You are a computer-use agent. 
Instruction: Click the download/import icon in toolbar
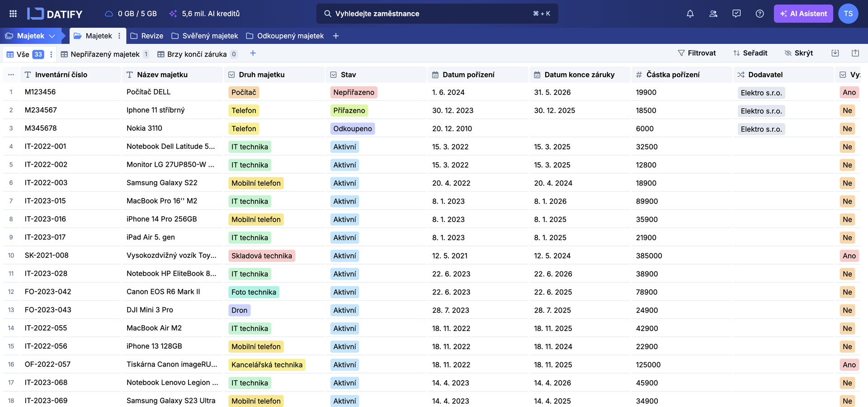pos(835,53)
